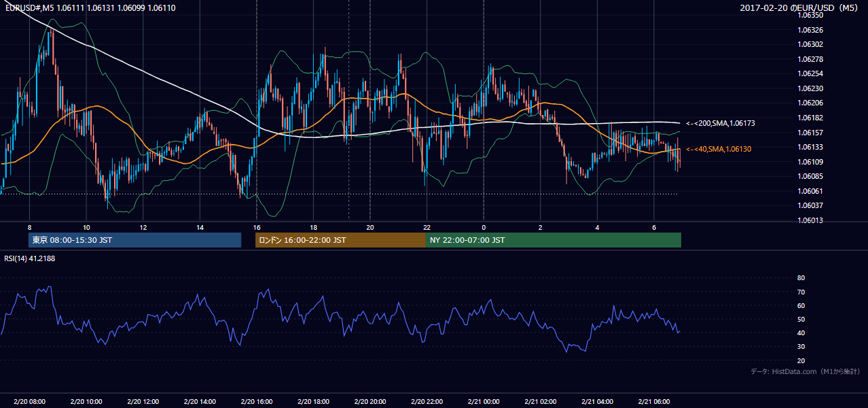Image resolution: width=868 pixels, height=408 pixels.
Task: Click hour label 16 under price chart
Action: [257, 227]
